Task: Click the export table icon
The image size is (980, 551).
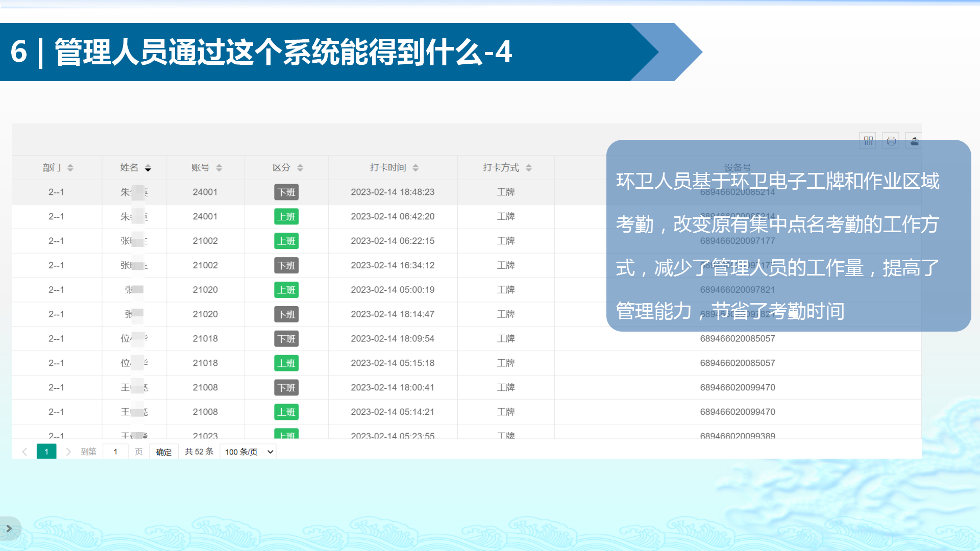Action: pos(914,141)
